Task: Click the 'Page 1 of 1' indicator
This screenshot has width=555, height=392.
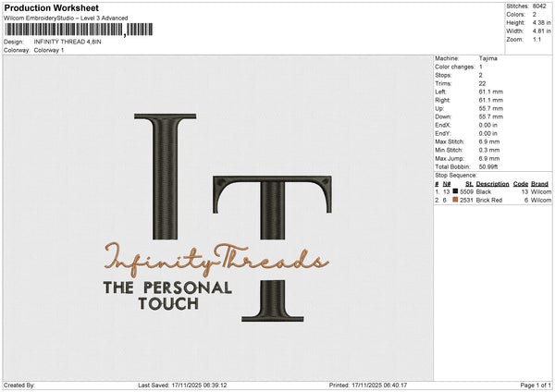Action: (536, 386)
